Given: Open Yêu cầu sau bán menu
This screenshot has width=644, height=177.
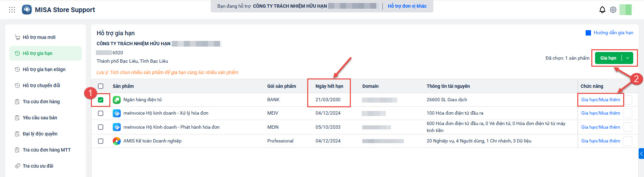Looking at the screenshot, I should coord(46,118).
